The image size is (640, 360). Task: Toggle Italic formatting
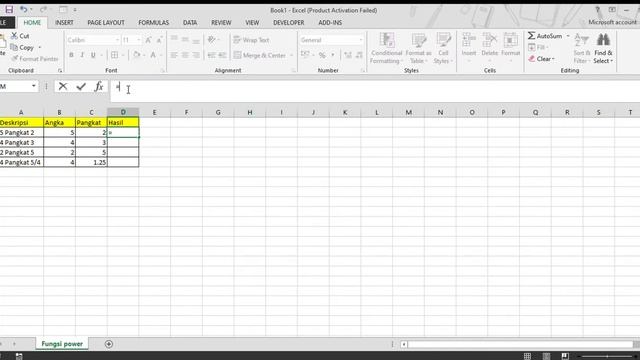point(82,55)
